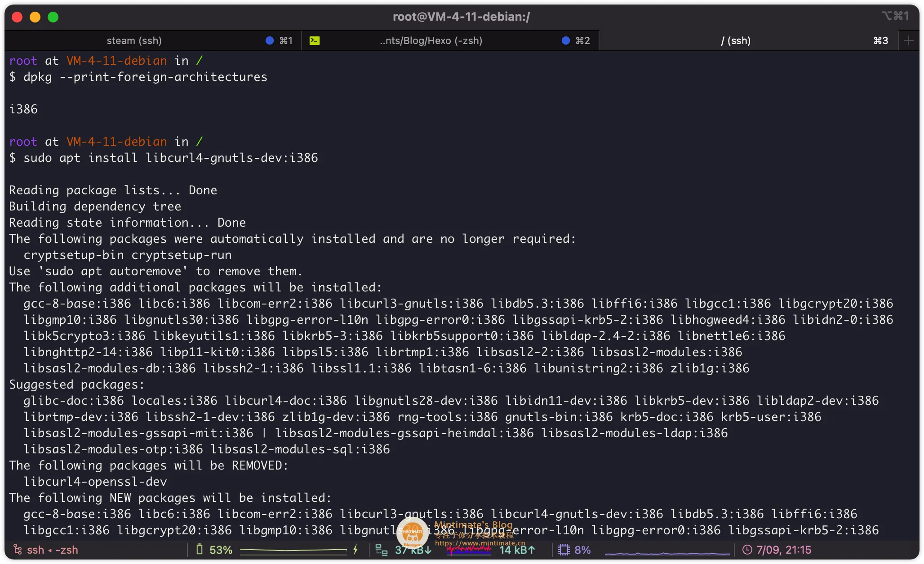Click the 8% CPU usage reading

coord(582,550)
